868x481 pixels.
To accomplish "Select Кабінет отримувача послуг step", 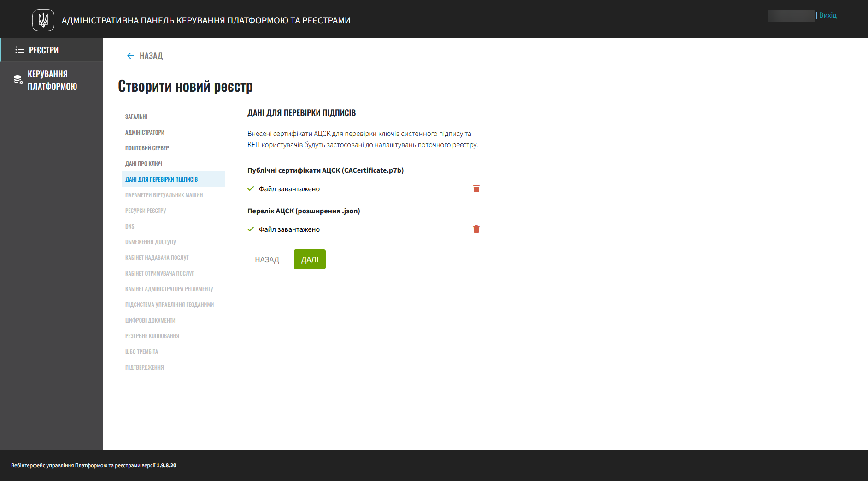I will tap(160, 273).
